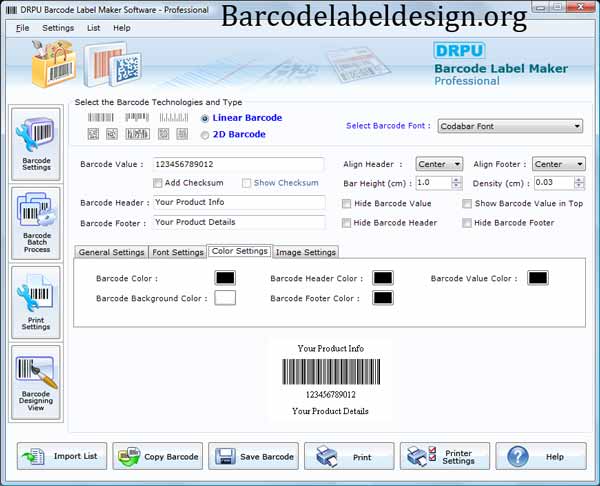
Task: Select second 2D barcode sample icon
Action: click(x=112, y=134)
